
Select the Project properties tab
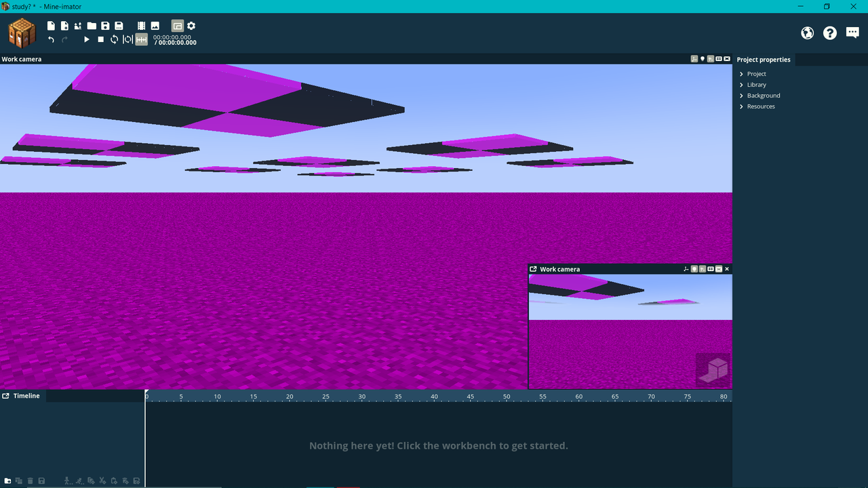coord(764,59)
